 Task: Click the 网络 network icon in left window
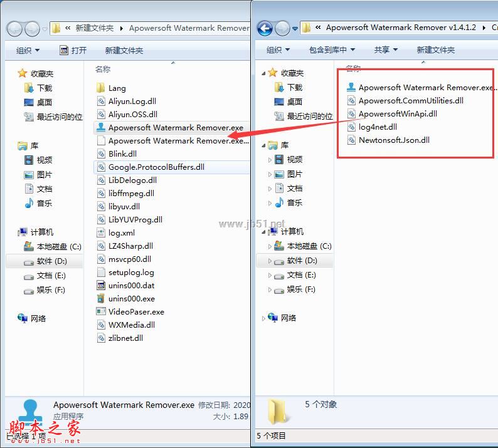22,318
